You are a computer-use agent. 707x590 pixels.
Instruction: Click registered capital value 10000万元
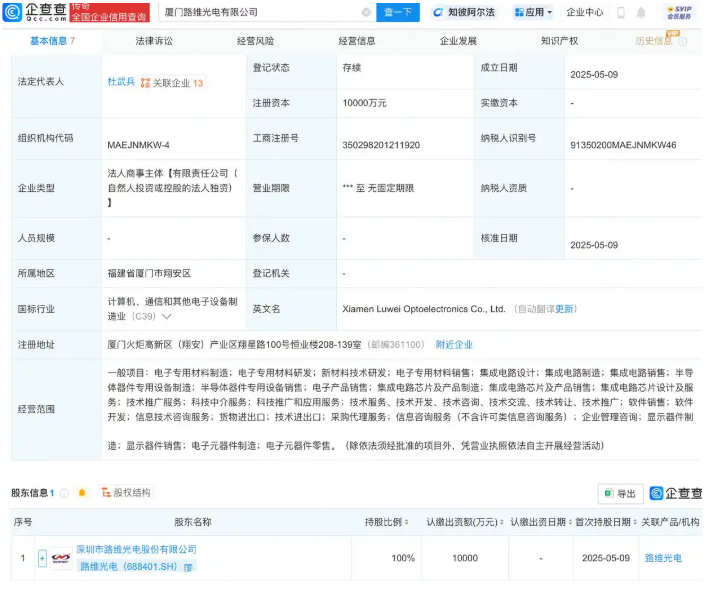pyautogui.click(x=364, y=103)
